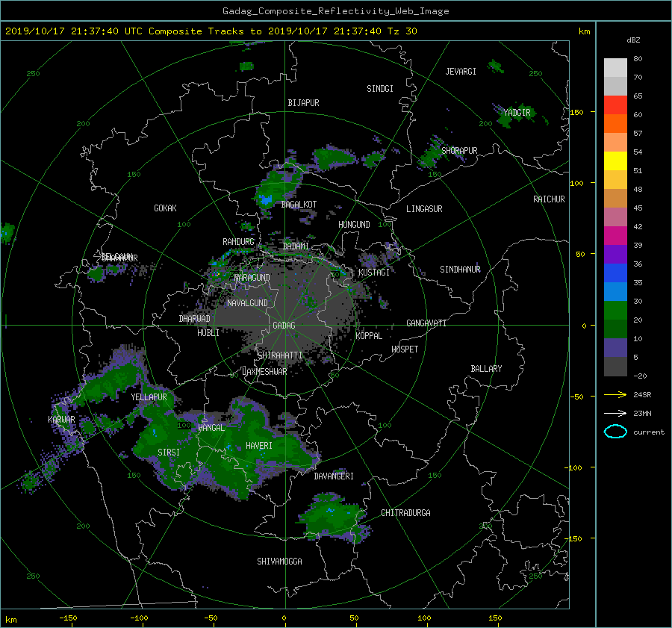Click the dBZ legend heading
The image size is (672, 628).
point(633,40)
